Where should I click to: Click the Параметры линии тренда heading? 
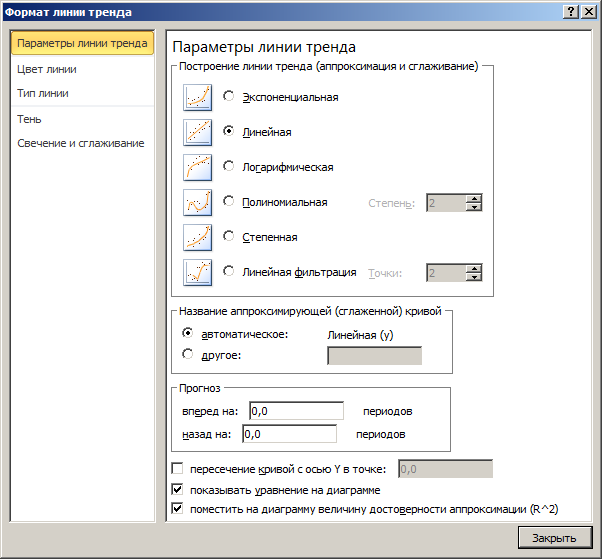tap(264, 47)
